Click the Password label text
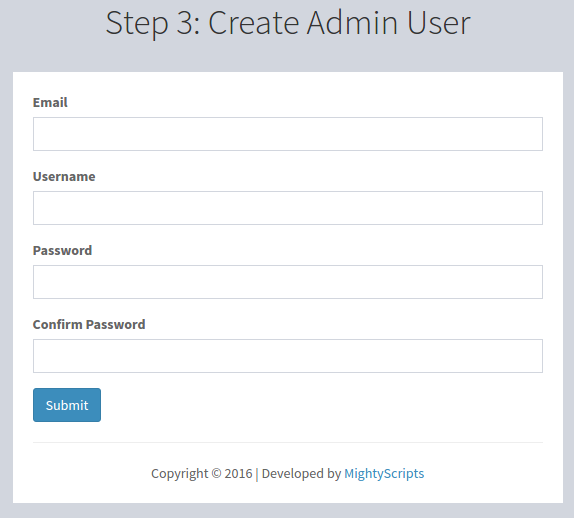 [x=62, y=250]
